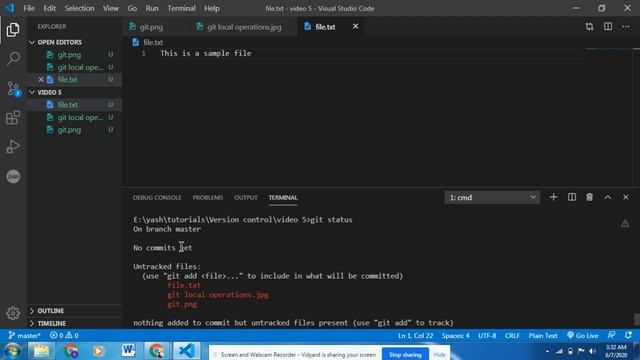The width and height of the screenshot is (640, 360).
Task: Add a new terminal with plus icon
Action: (553, 197)
